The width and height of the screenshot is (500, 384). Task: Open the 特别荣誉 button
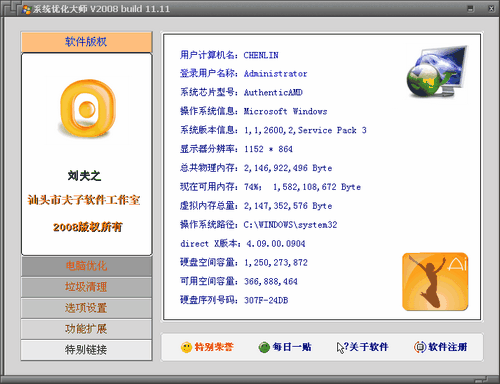click(x=207, y=347)
